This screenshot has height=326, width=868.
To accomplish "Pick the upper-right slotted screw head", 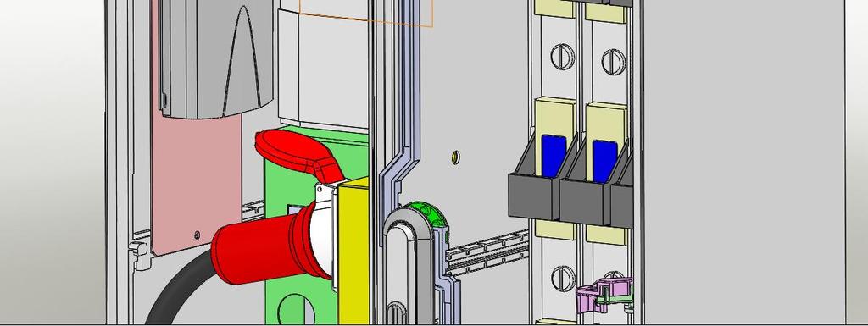I will (614, 61).
